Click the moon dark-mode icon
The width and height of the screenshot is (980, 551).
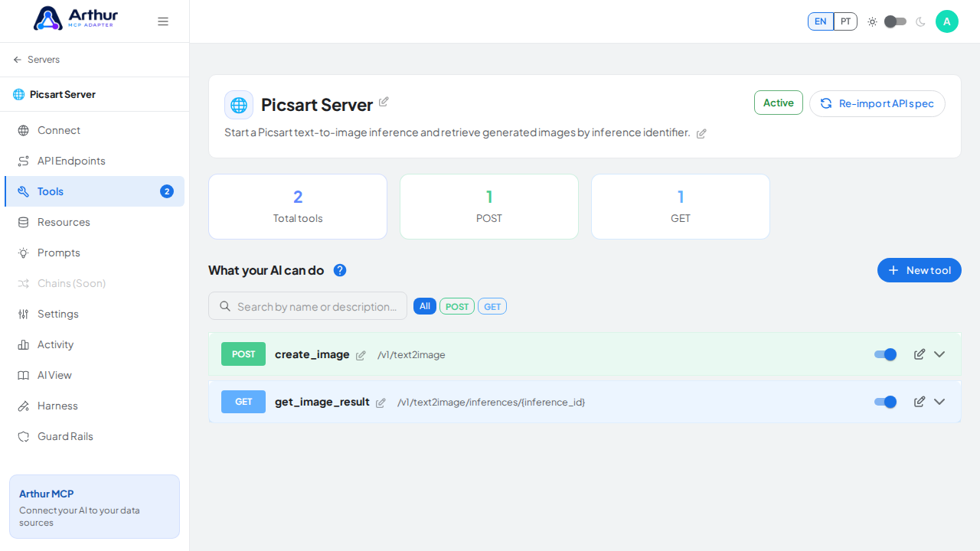pos(920,21)
